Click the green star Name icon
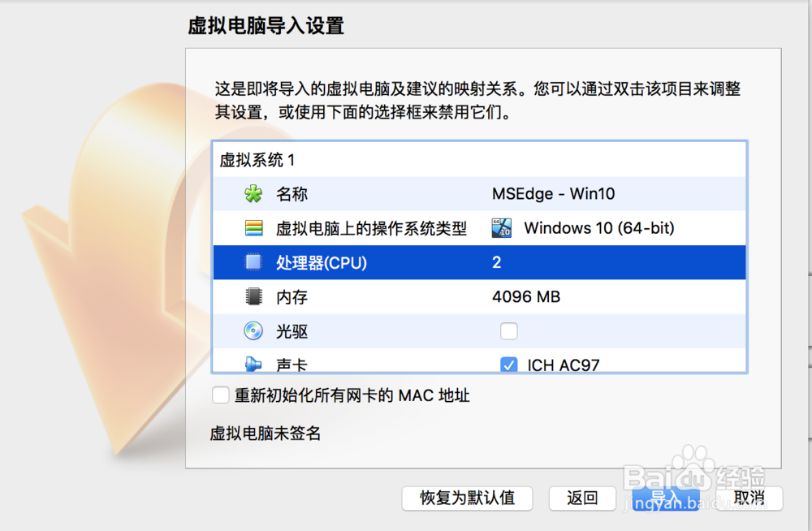 (253, 194)
